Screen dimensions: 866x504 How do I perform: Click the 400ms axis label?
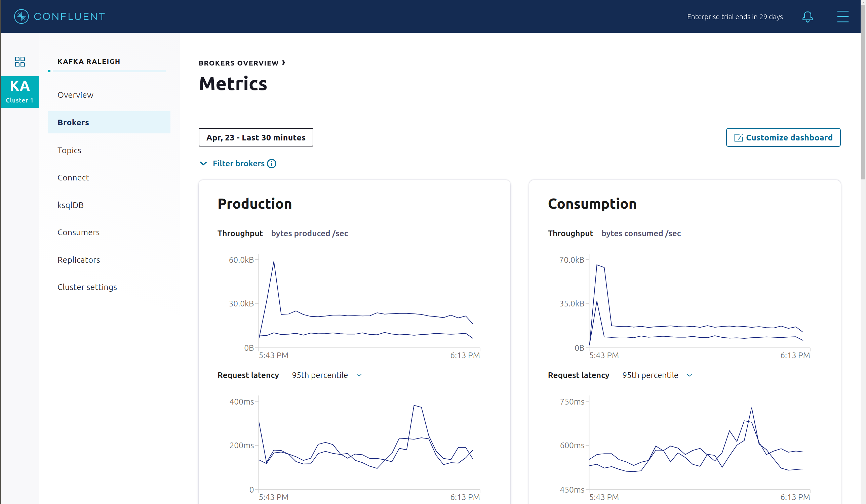click(242, 402)
